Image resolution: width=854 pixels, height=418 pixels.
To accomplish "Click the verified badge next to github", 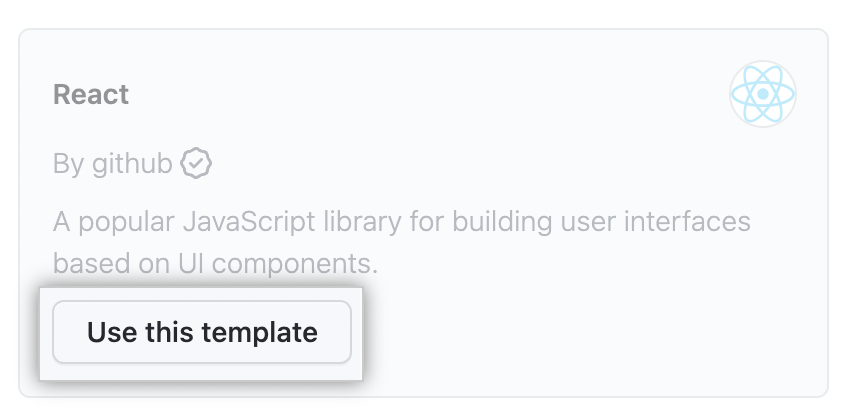I will (x=196, y=163).
